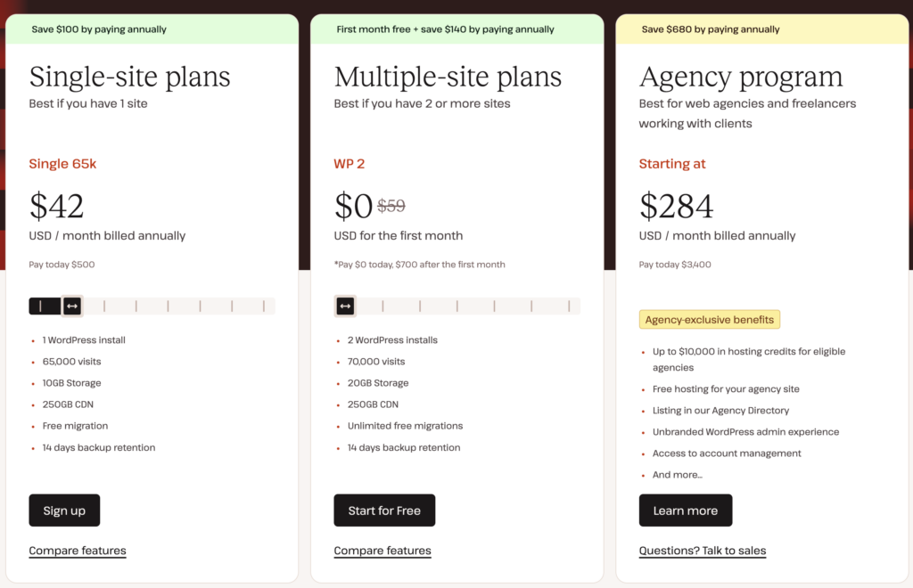Click Questions? Talk to sales link
Screen dimensions: 913x588
click(703, 551)
